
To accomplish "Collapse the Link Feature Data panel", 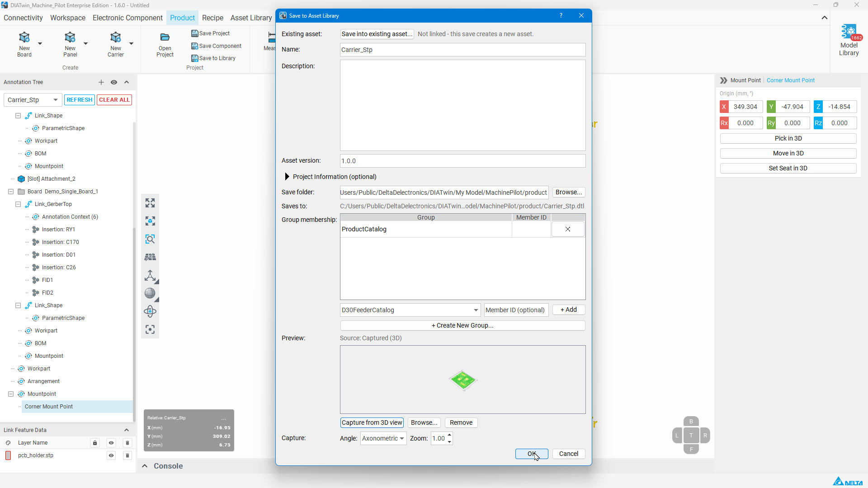I will pyautogui.click(x=127, y=430).
